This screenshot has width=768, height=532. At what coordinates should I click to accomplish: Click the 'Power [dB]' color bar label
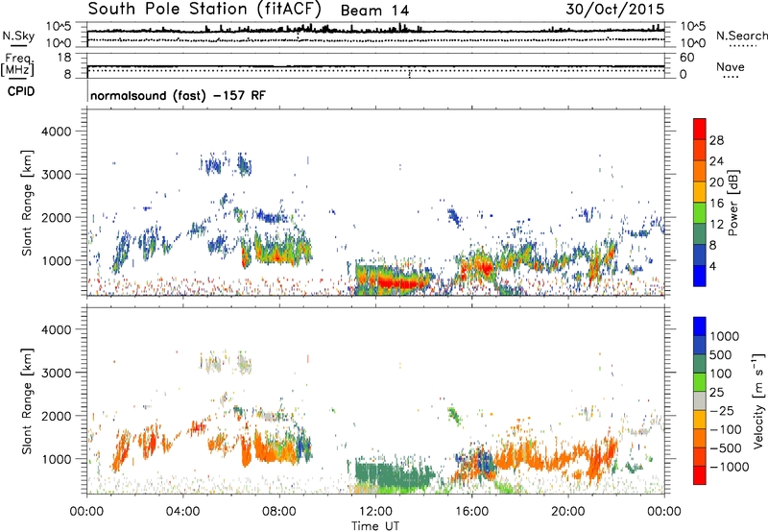732,203
